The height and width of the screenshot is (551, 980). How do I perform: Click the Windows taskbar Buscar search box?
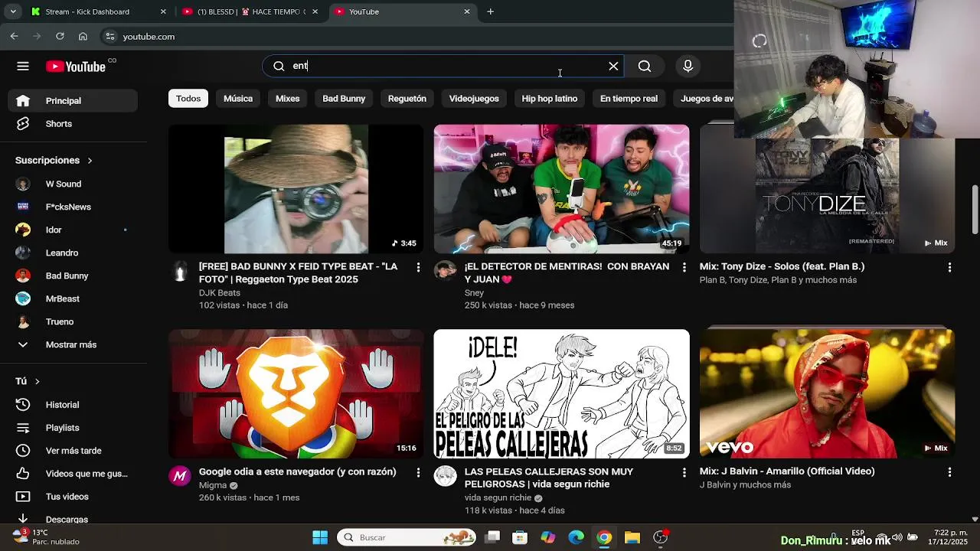click(x=407, y=537)
